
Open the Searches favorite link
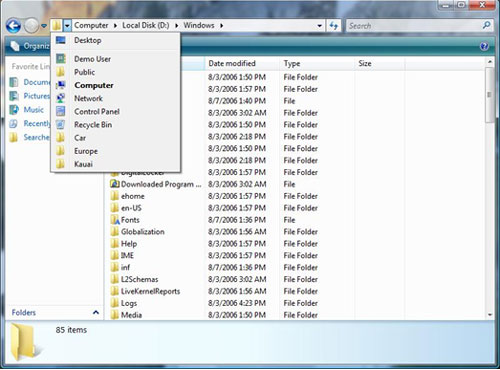[x=30, y=137]
